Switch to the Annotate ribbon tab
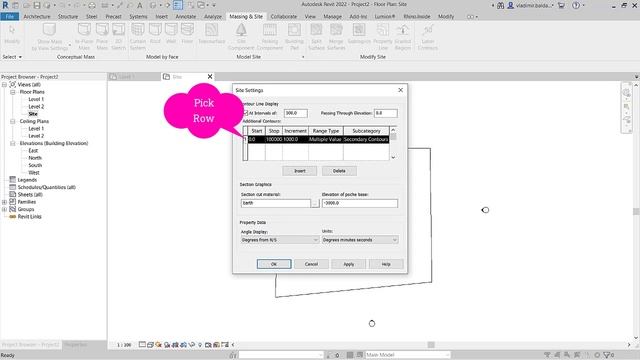The image size is (640, 360). point(186,16)
